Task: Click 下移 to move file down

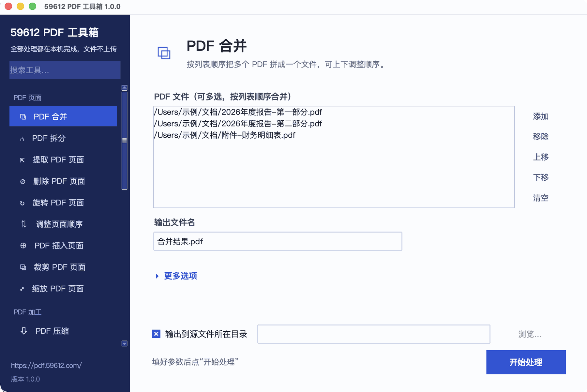Action: 541,177
